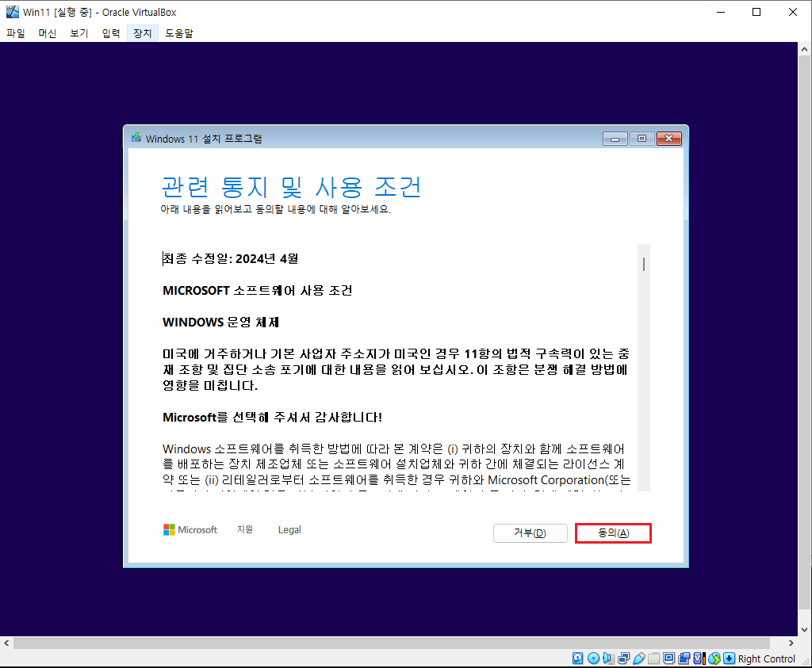Open the 보기 menu
Image resolution: width=812 pixels, height=668 pixels.
tap(79, 33)
